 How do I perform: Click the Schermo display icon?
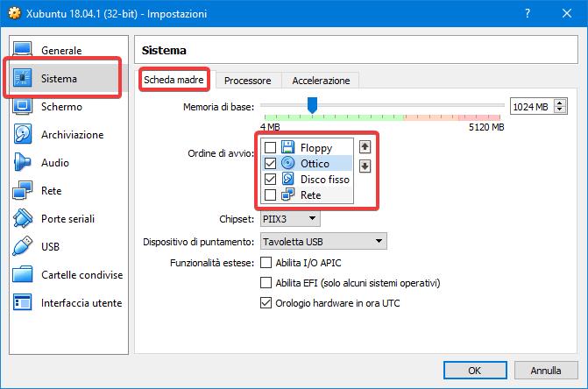22,106
